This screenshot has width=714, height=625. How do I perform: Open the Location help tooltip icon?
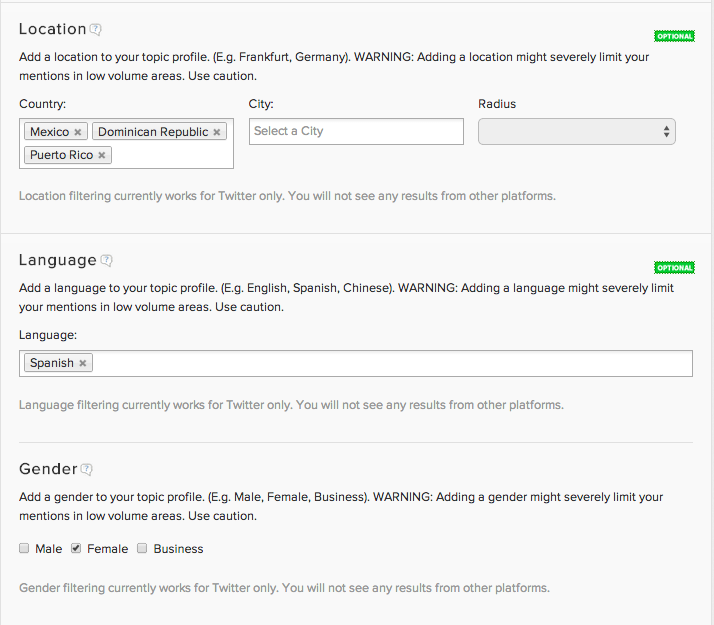coord(96,30)
